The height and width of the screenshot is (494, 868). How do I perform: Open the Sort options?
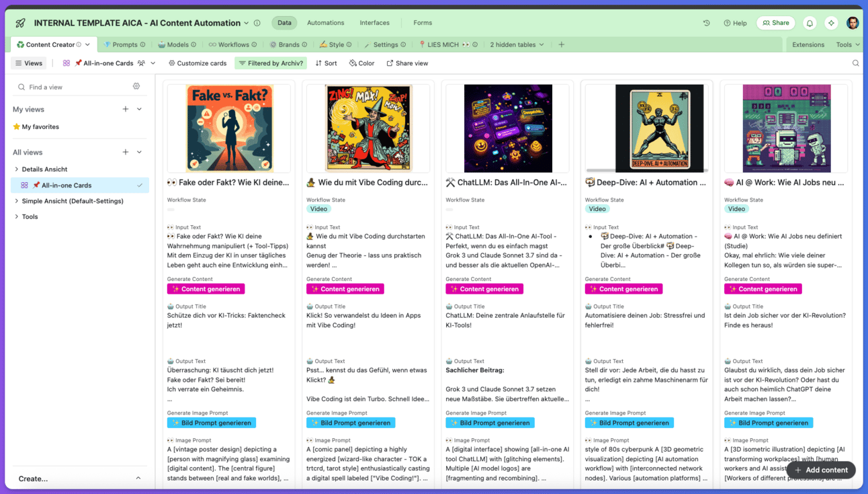point(327,63)
